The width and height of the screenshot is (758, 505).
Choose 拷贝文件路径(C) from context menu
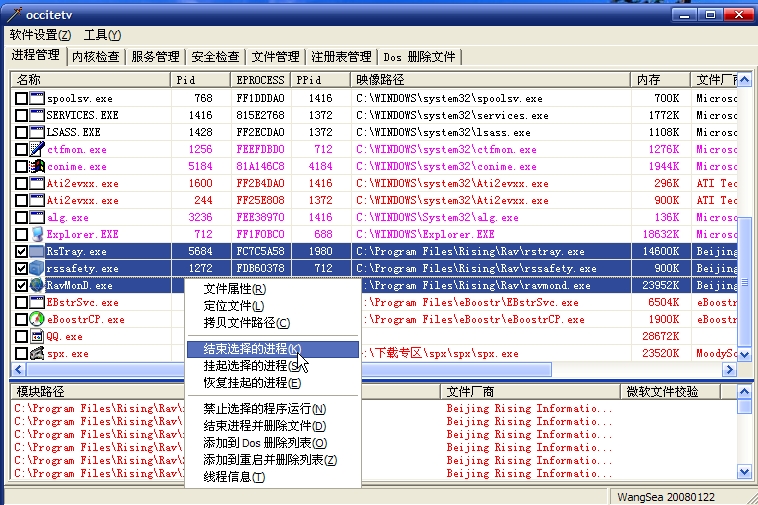(x=273, y=323)
